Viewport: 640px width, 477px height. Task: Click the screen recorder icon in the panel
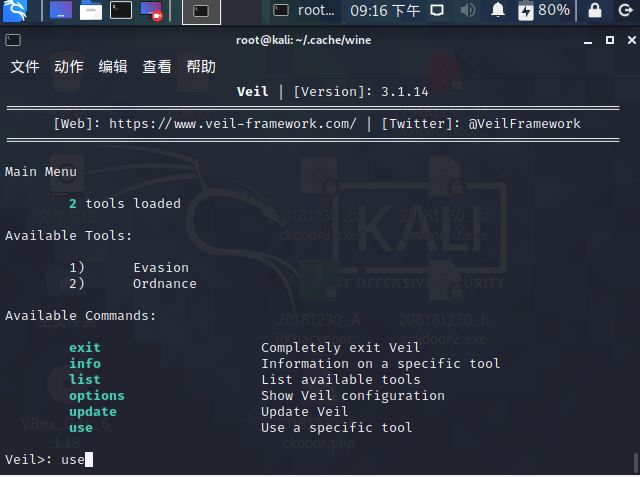(x=151, y=11)
